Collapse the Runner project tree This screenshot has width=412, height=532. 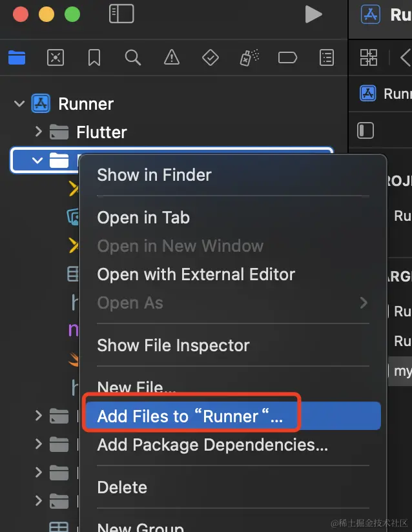pos(19,104)
